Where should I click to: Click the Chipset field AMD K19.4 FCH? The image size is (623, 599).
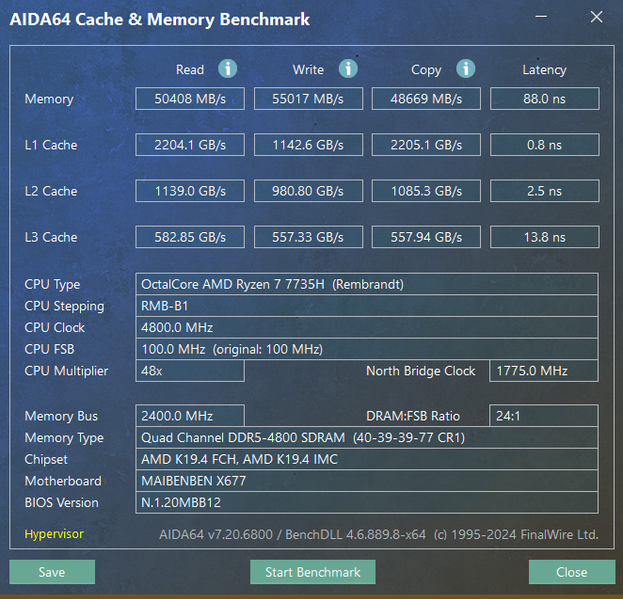coord(367,459)
